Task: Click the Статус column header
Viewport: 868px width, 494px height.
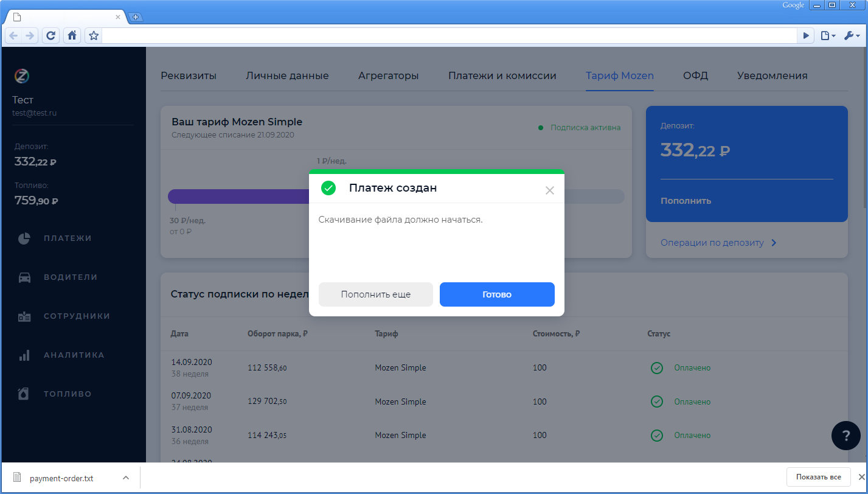Action: (659, 334)
